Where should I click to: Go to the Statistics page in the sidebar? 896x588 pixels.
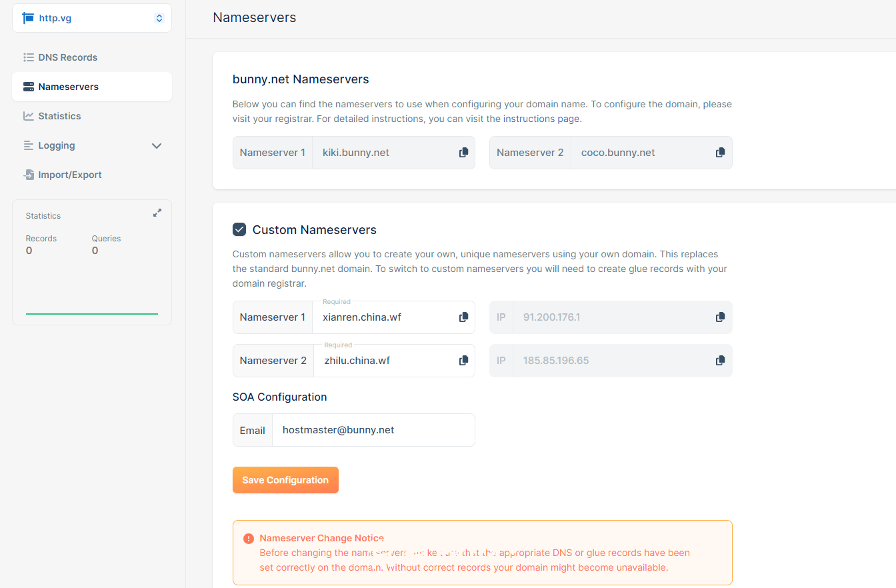coord(59,116)
